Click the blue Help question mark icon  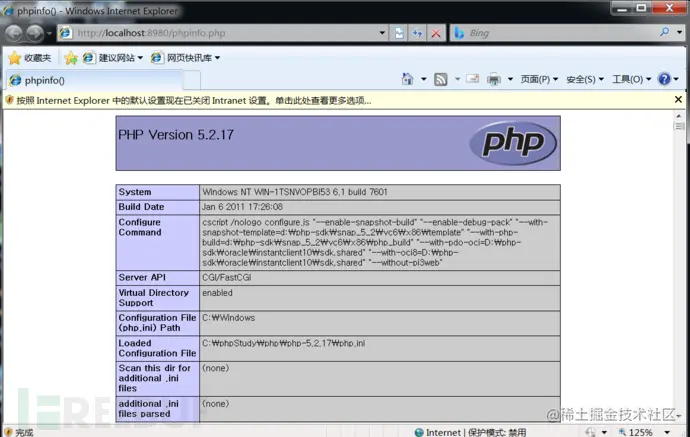click(664, 79)
